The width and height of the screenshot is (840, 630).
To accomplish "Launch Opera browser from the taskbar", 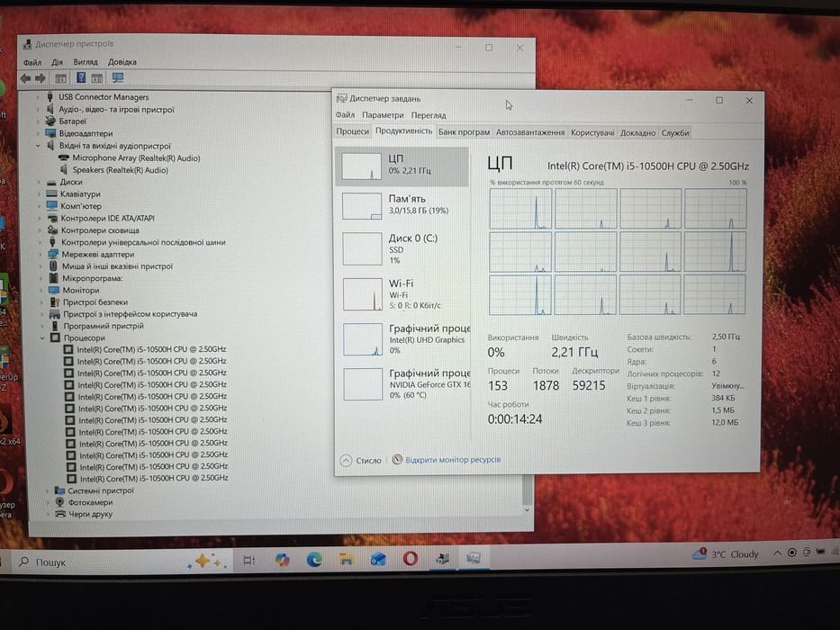I will point(411,559).
